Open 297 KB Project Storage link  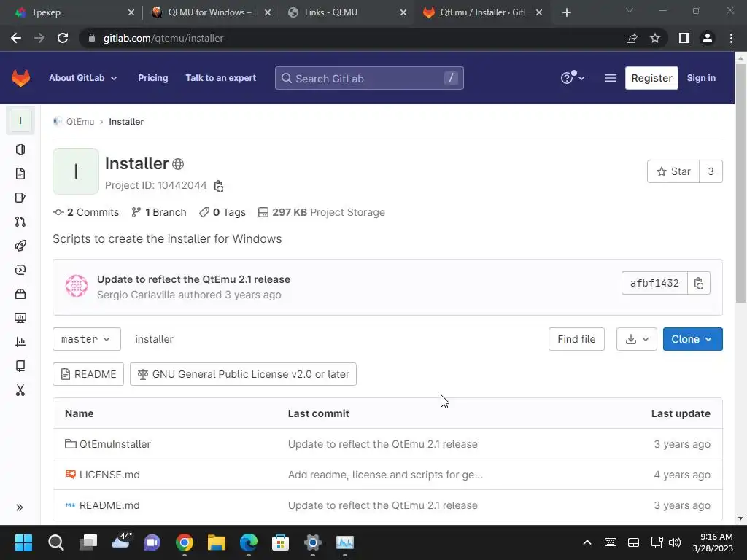click(322, 212)
